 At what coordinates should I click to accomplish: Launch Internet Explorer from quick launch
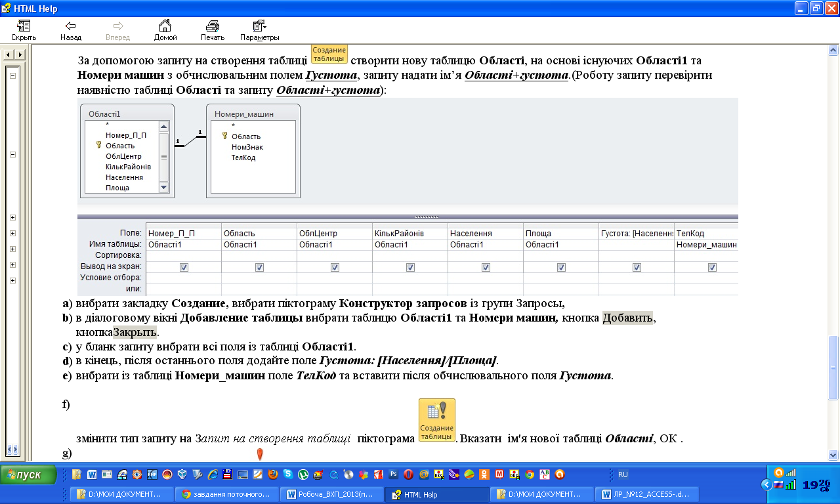(x=212, y=474)
